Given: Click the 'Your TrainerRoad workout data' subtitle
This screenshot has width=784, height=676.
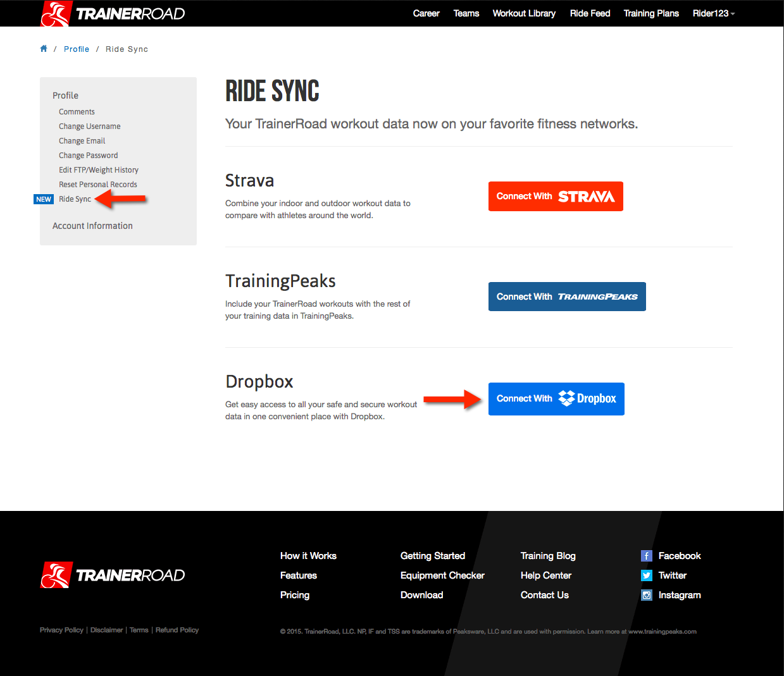Looking at the screenshot, I should [x=432, y=124].
